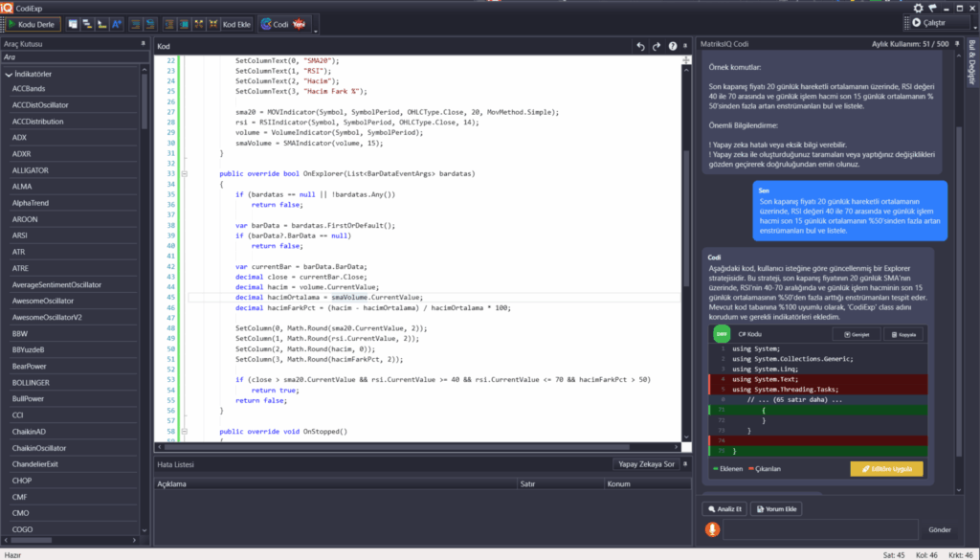Open the help question mark icon
The width and height of the screenshot is (980, 560).
click(x=673, y=46)
